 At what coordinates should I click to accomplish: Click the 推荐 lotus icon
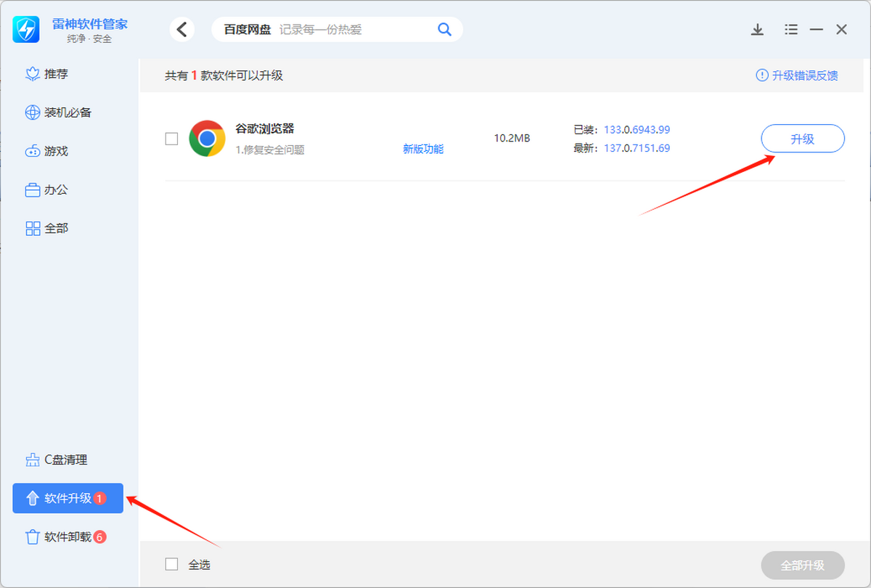click(33, 74)
